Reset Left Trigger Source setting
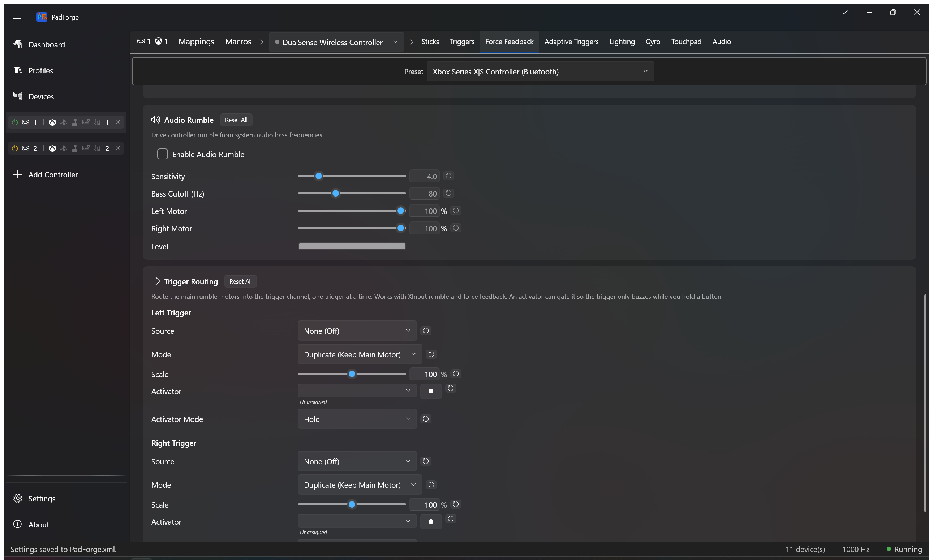The width and height of the screenshot is (933, 560). coord(426,331)
